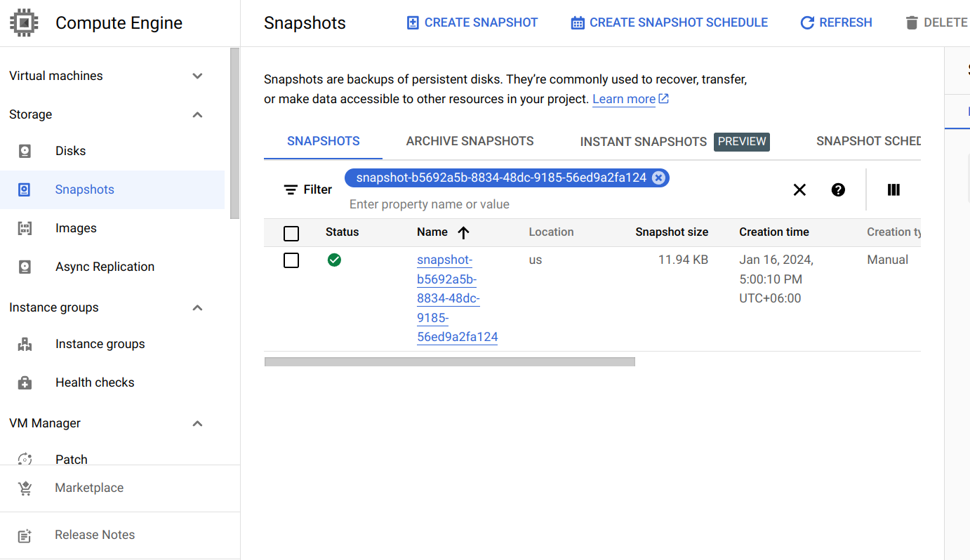Collapse the Storage section
The width and height of the screenshot is (970, 560).
tap(197, 114)
